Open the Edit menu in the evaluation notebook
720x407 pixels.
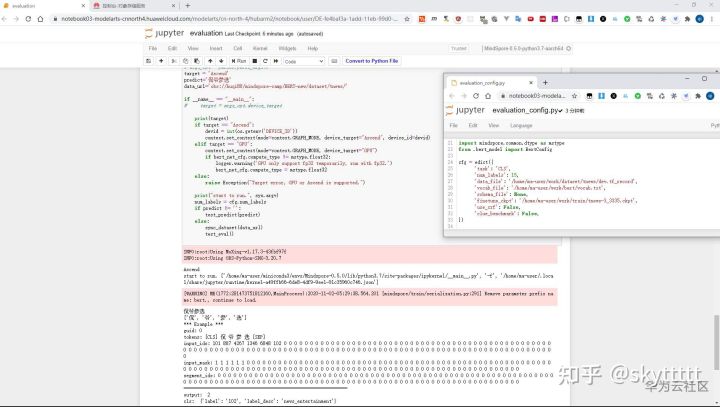(x=172, y=48)
